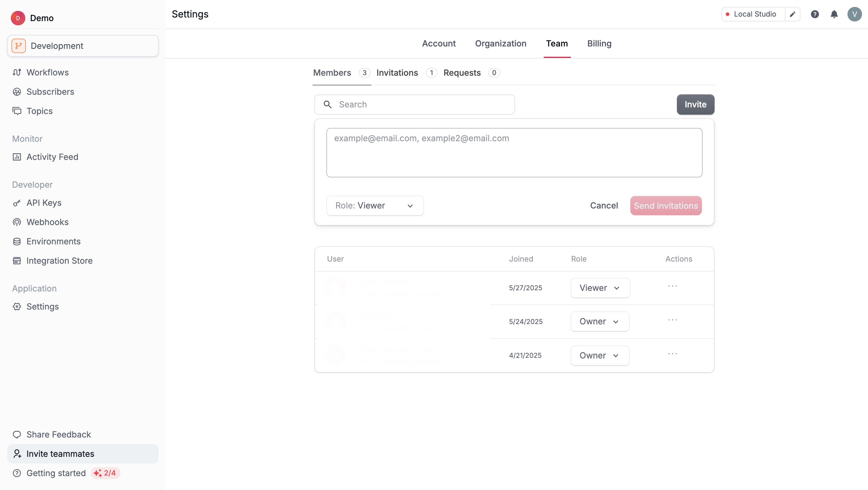The height and width of the screenshot is (490, 868).
Task: Open the notifications bell
Action: click(834, 14)
